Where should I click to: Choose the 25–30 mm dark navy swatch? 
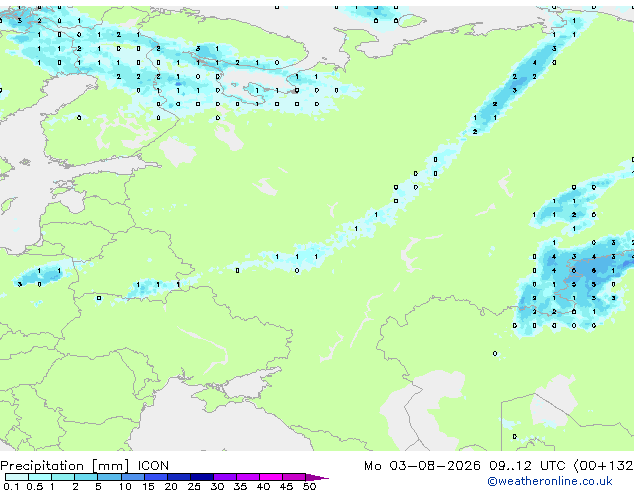[x=201, y=477]
